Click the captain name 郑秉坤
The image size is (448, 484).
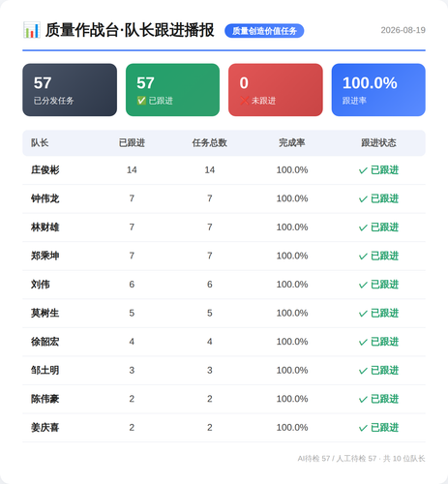[45, 256]
